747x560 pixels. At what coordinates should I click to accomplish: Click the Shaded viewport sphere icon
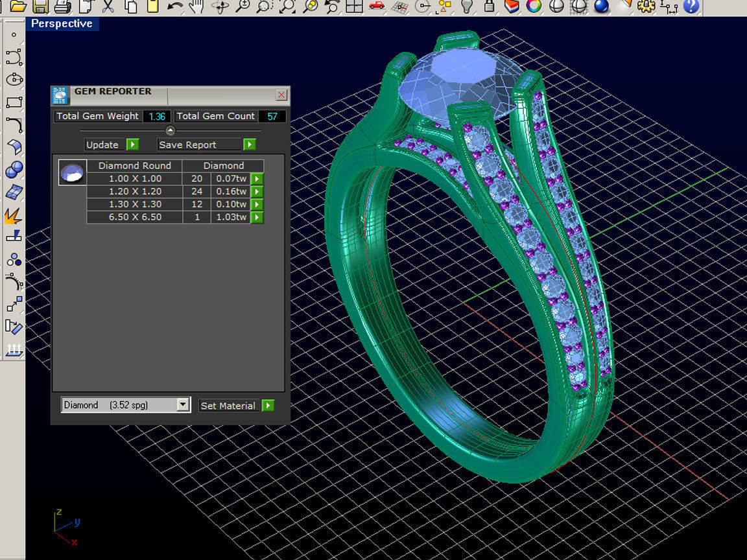pyautogui.click(x=556, y=6)
